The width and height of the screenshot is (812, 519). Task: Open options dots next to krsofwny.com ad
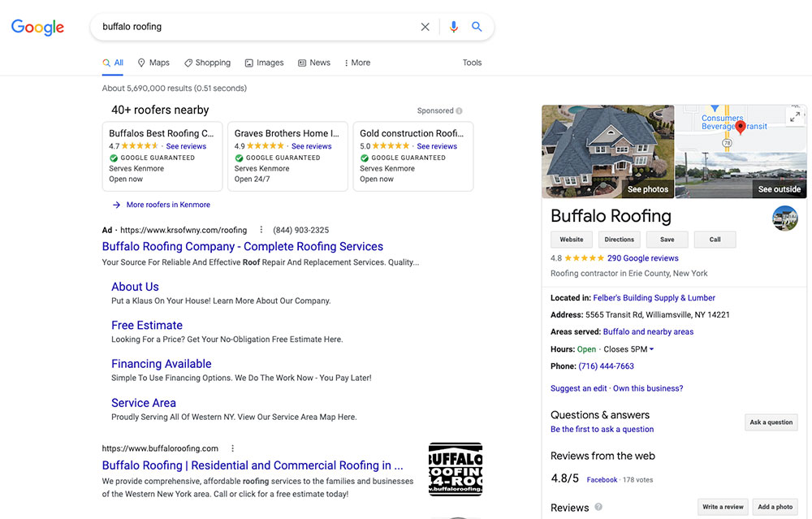click(x=261, y=230)
